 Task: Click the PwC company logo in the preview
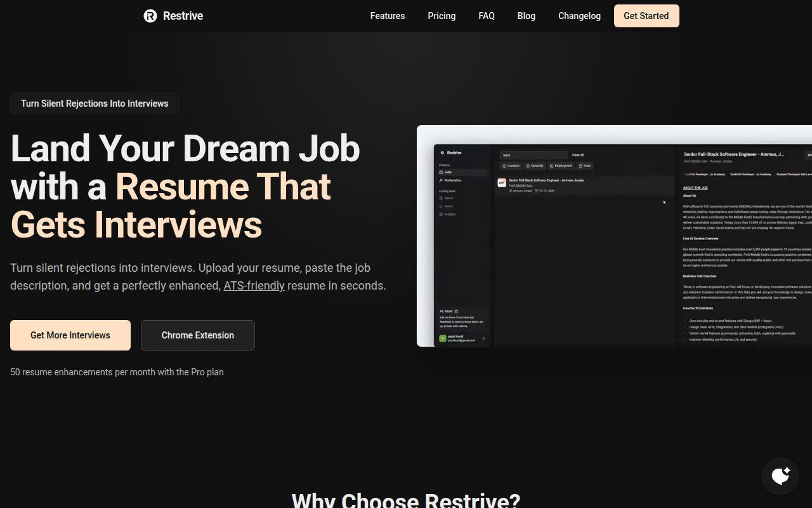[502, 183]
